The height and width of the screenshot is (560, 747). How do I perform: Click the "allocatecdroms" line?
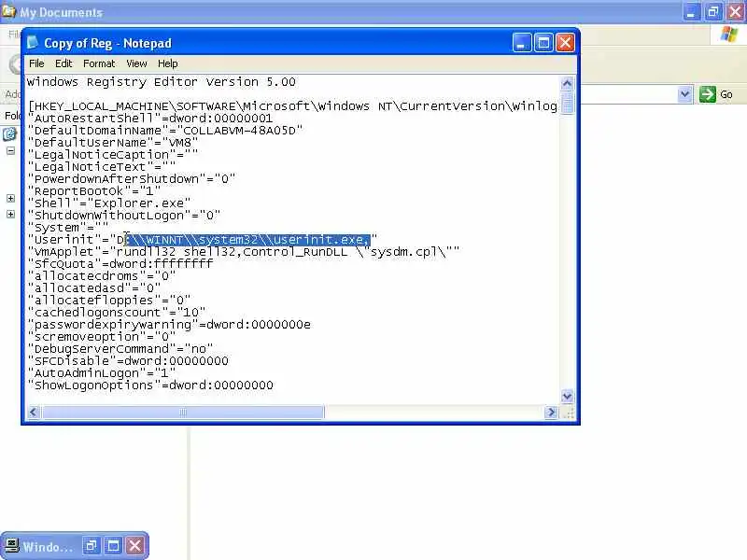tap(102, 276)
